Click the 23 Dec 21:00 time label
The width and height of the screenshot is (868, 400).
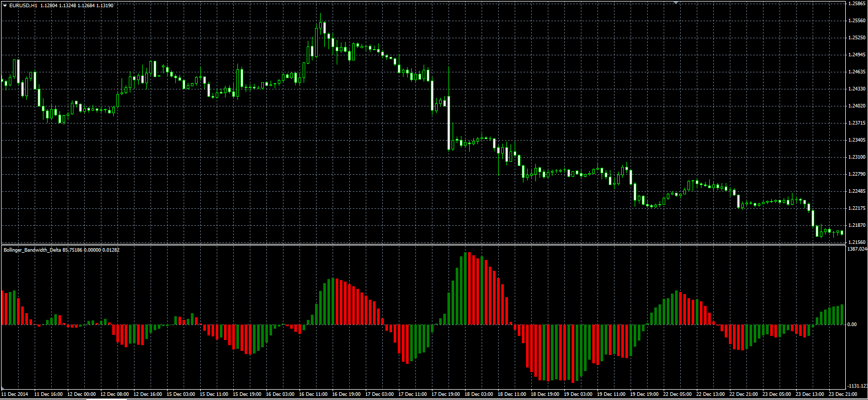pos(843,394)
